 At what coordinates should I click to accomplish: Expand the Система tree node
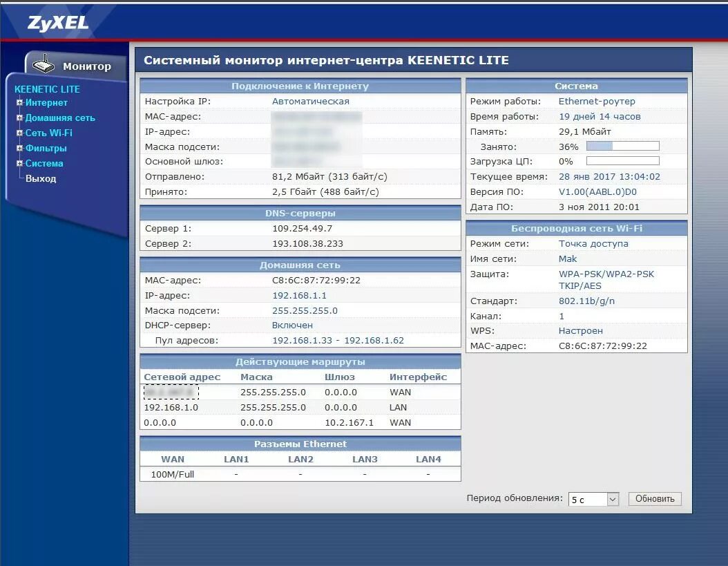point(19,163)
